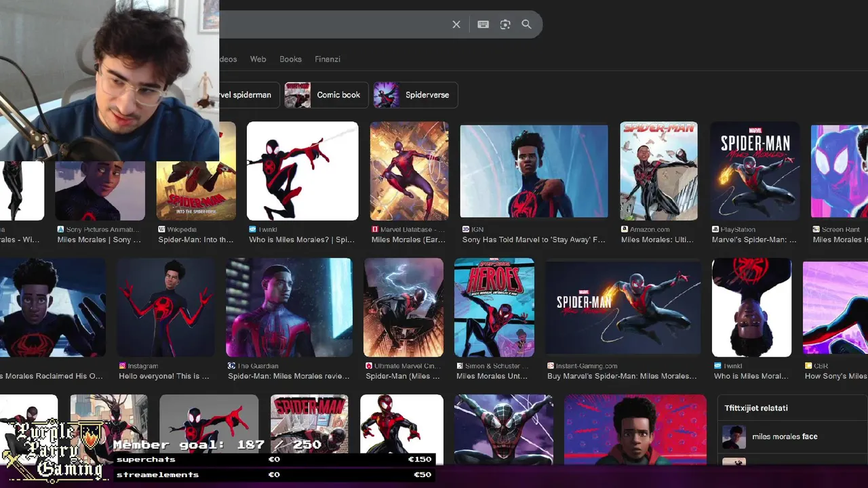868x488 pixels.
Task: Click inside the search text field
Action: [332, 24]
